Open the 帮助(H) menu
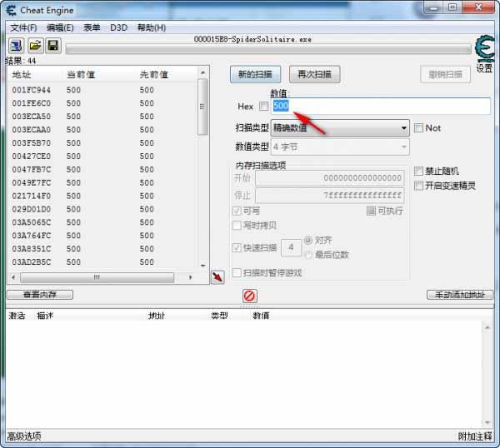This screenshot has width=500, height=448. click(151, 27)
